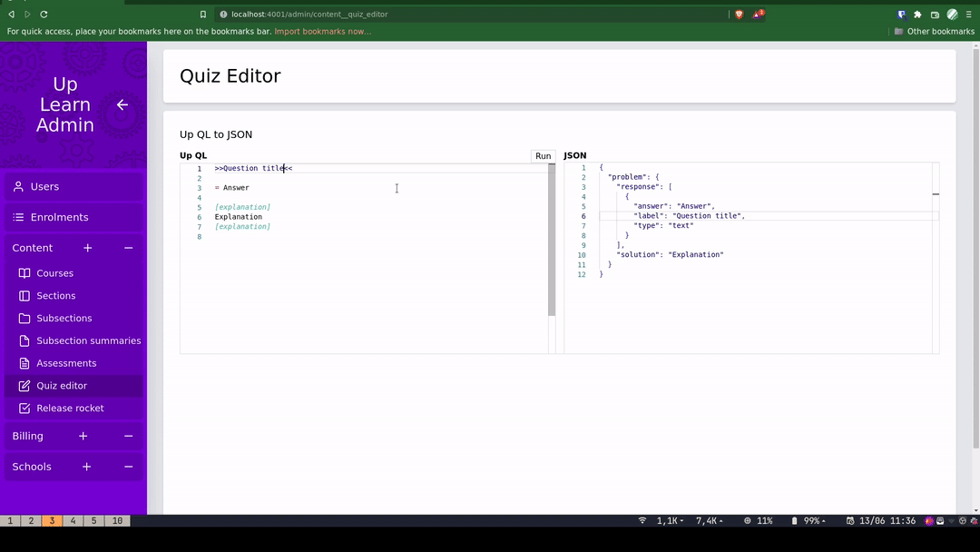Open the Sections menu item

pos(56,296)
